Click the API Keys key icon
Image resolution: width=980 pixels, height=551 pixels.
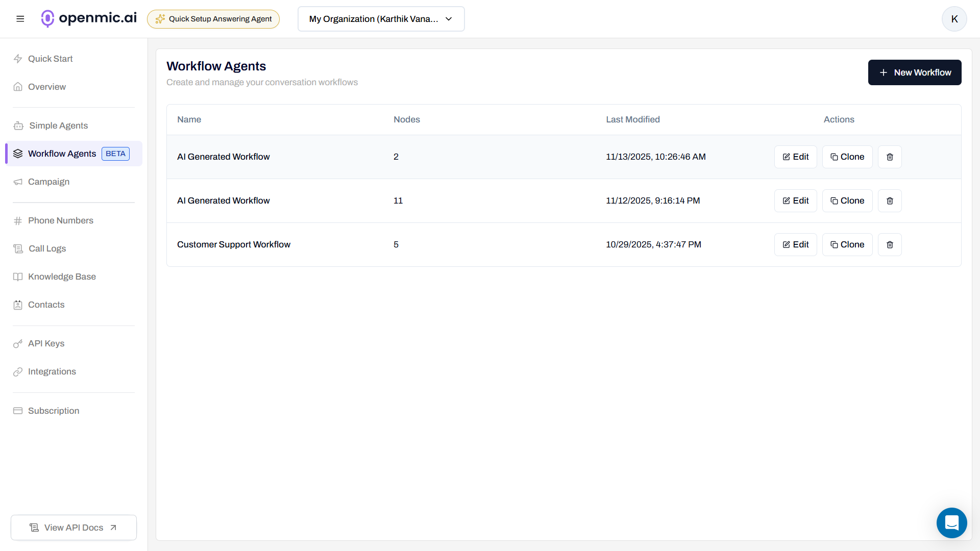(x=18, y=343)
